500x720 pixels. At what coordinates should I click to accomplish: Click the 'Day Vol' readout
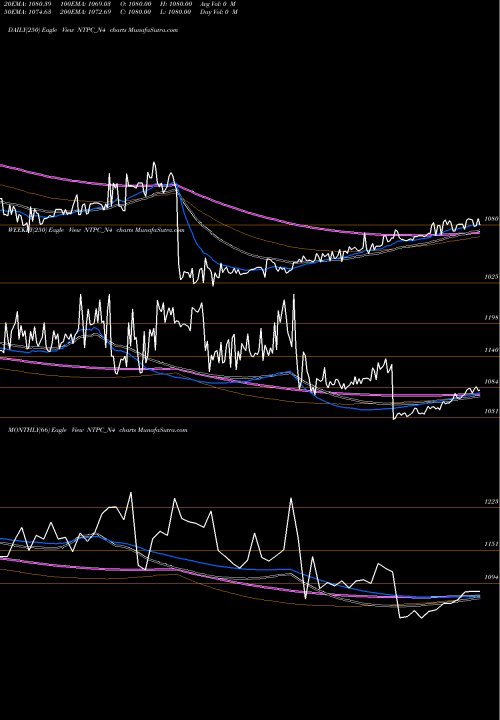click(219, 12)
